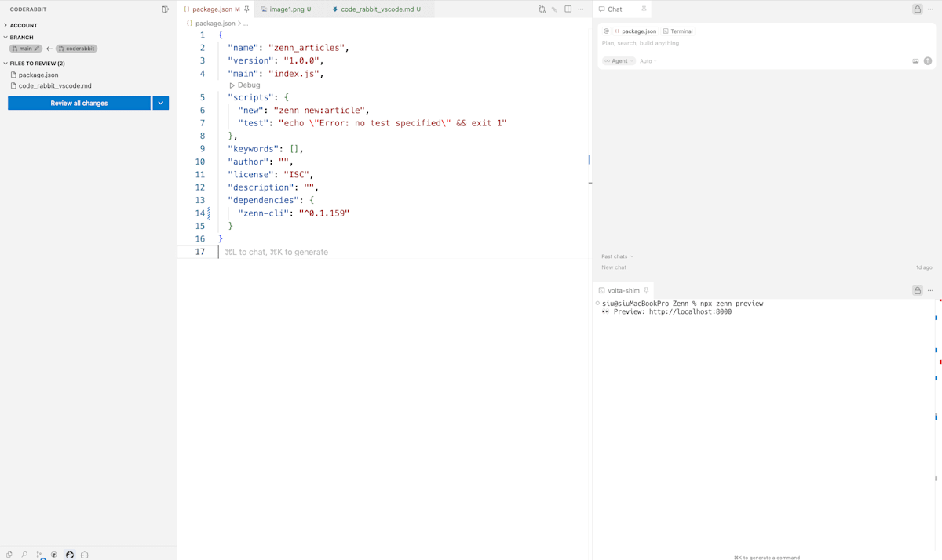The width and height of the screenshot is (942, 560).
Task: Open the Agent mode dropdown in chat
Action: [x=619, y=61]
